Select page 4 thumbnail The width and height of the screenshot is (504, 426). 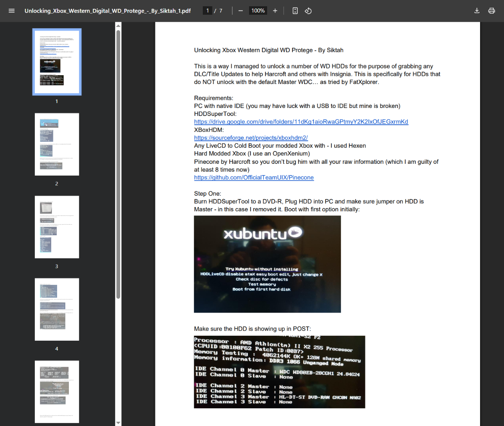(x=57, y=309)
